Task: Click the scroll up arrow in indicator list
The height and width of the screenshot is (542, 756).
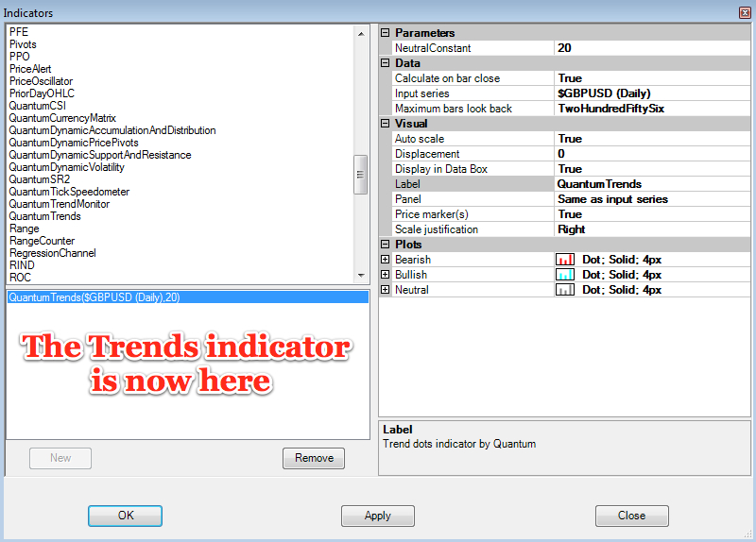Action: (361, 34)
